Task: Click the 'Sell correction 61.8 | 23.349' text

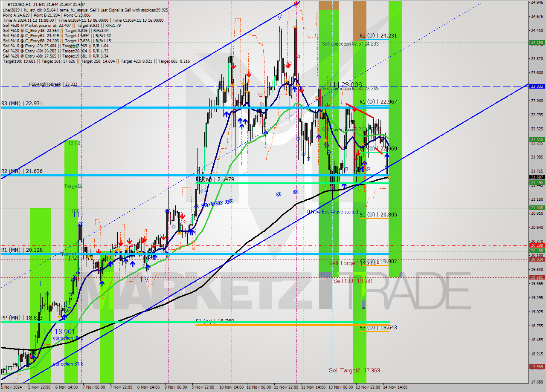Action: click(350, 89)
